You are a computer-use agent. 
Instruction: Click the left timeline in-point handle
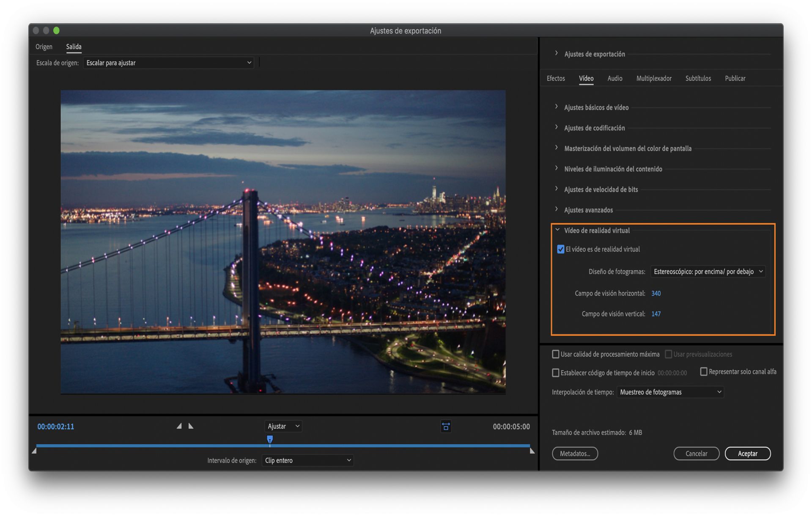coord(34,451)
